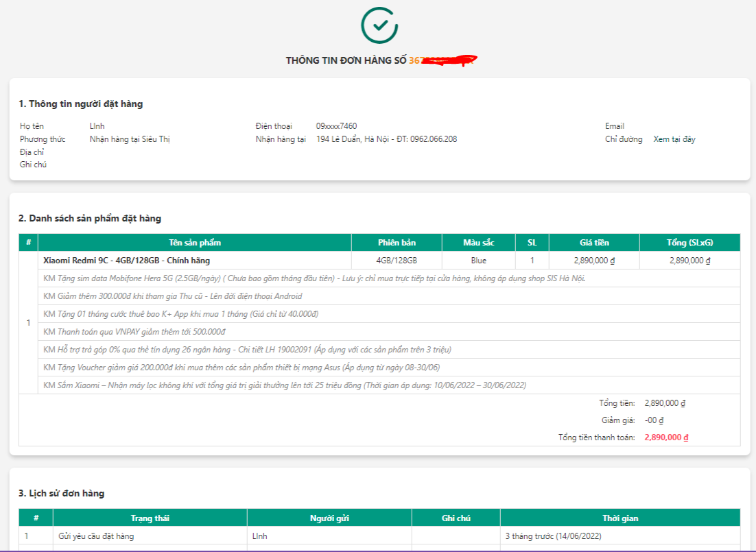Open the 'Xem tại đây' directions link
This screenshot has width=756, height=552.
[x=674, y=139]
